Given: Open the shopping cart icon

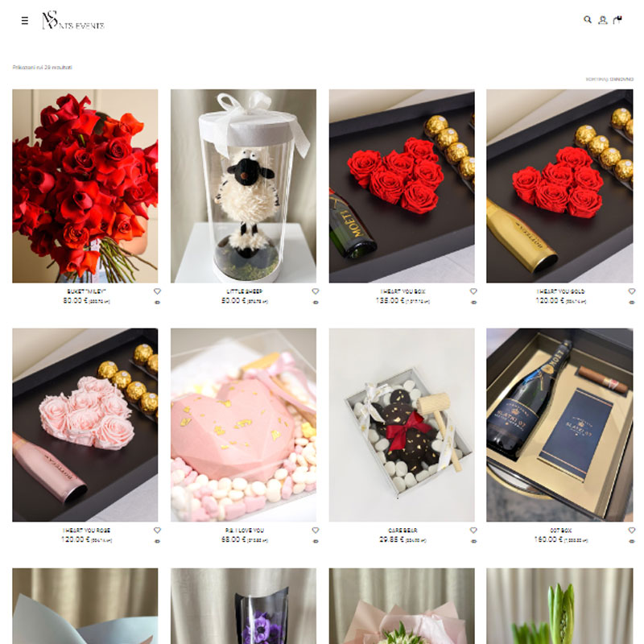Looking at the screenshot, I should 617,19.
